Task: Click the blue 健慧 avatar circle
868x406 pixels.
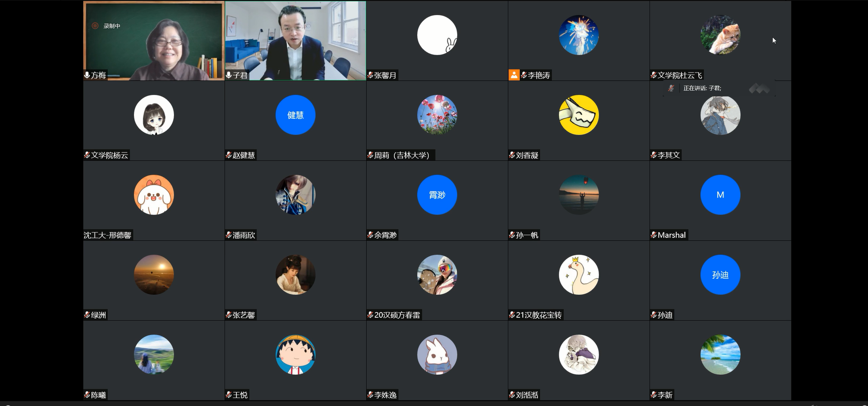Action: tap(295, 115)
